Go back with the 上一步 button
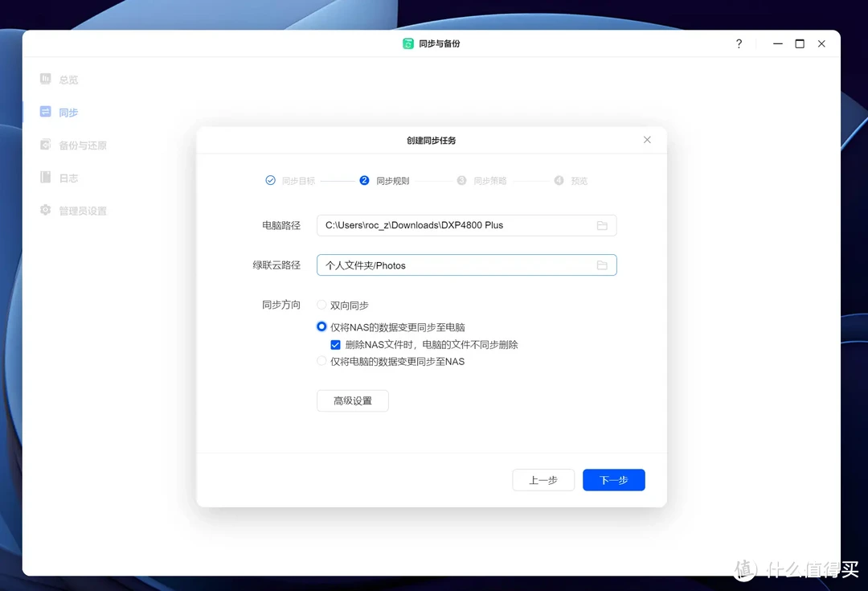This screenshot has height=591, width=868. (543, 479)
